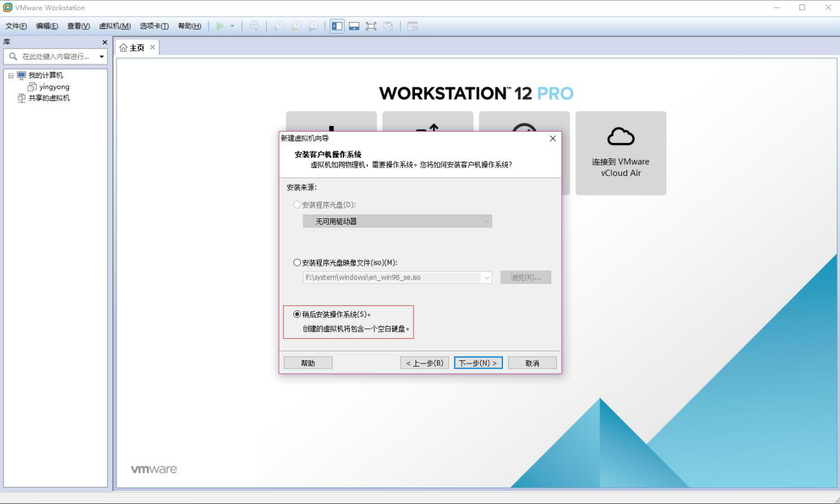Image resolution: width=840 pixels, height=504 pixels.
Task: Click the 连接到 VMware vCloud Air tile
Action: 621,153
